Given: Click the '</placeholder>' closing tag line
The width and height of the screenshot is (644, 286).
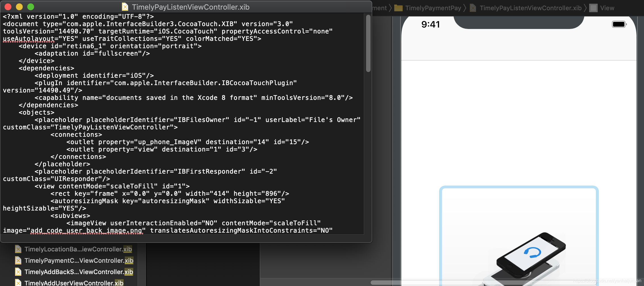Looking at the screenshot, I should 62,164.
